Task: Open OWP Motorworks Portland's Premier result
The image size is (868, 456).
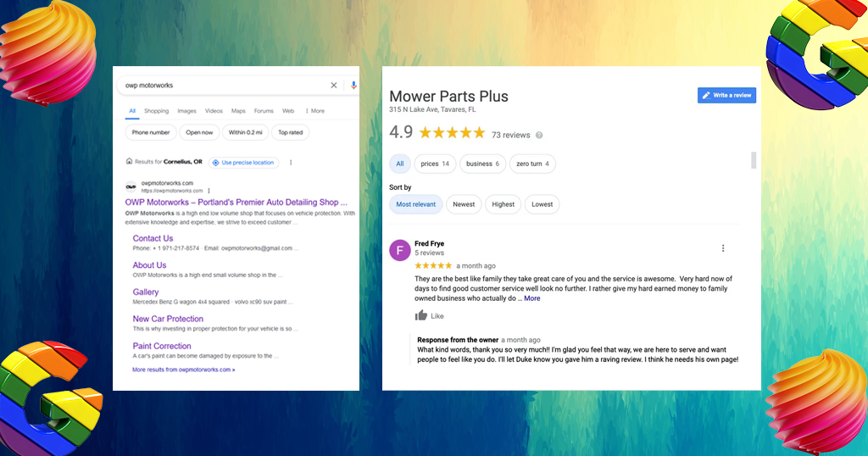Action: (236, 202)
